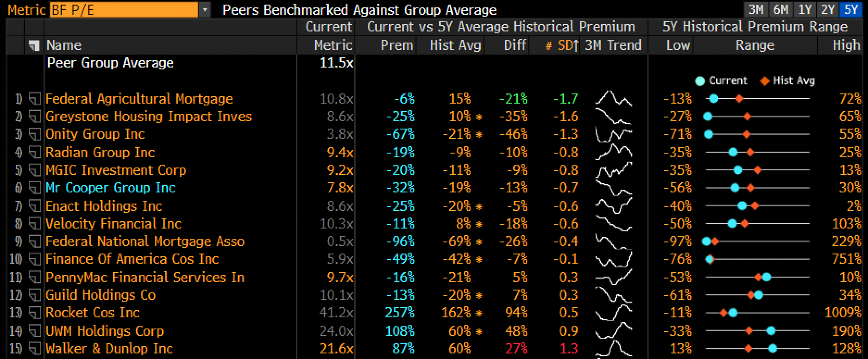Click the row icon beside PennyMac Financial Services
The width and height of the screenshot is (868, 359).
click(x=35, y=277)
